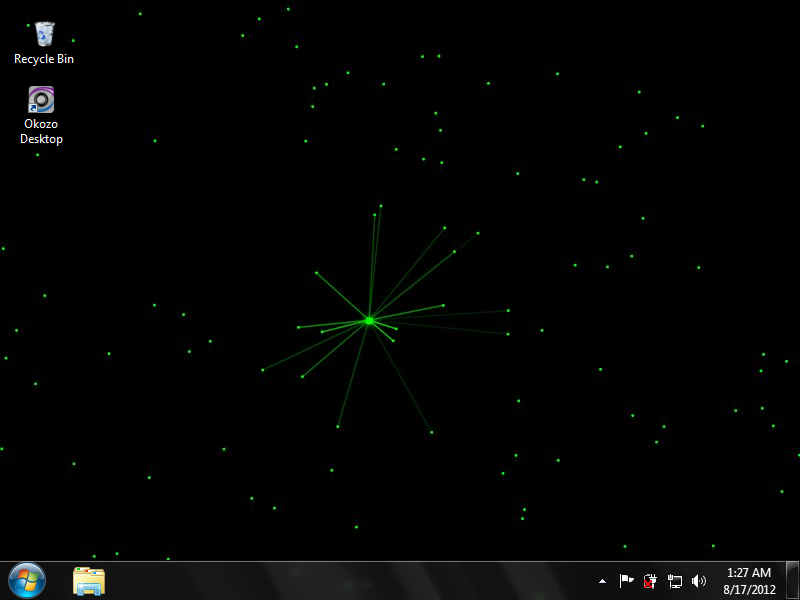Viewport: 800px width, 600px height.
Task: Click the 1:27 AM clock
Action: (x=748, y=572)
